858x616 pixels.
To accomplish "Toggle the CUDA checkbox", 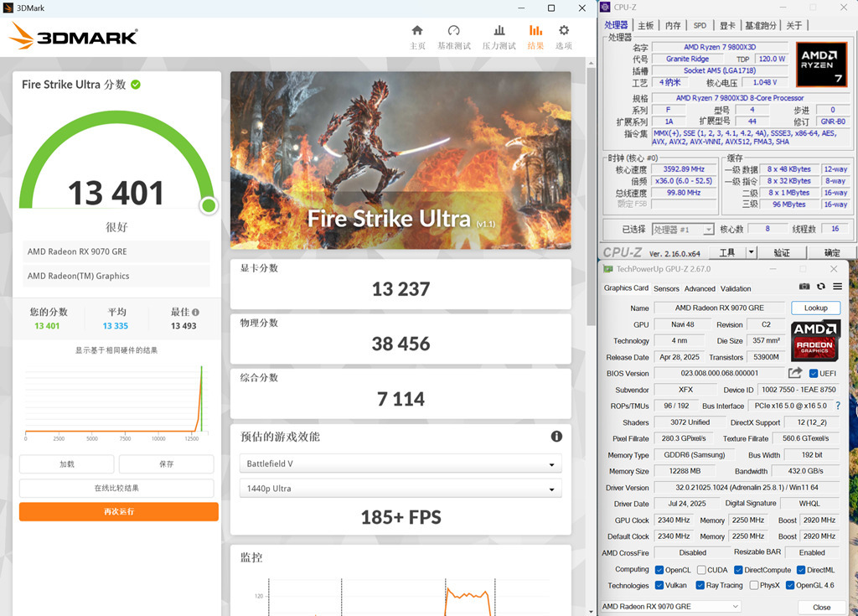I will point(700,570).
